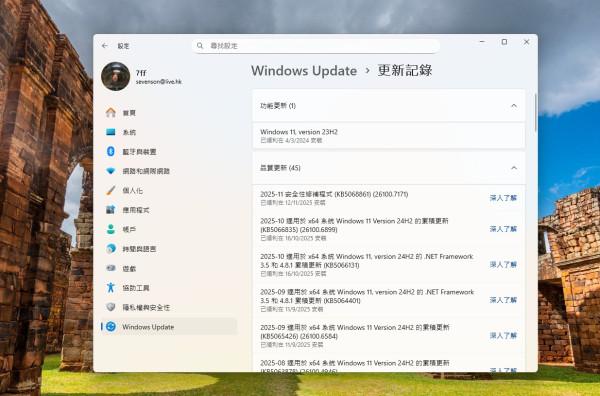Open 網路和網際網路 settings page
Image resolution: width=600 pixels, height=396 pixels.
tap(169, 171)
